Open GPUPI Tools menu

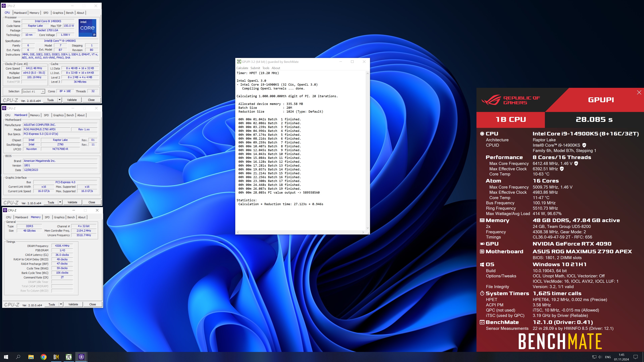click(x=266, y=68)
